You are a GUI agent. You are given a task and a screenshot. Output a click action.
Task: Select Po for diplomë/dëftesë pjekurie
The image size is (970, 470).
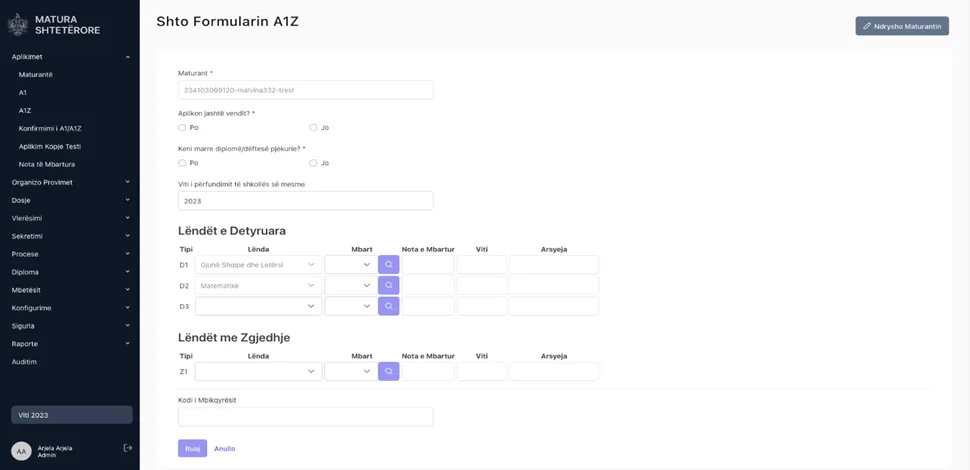coord(182,163)
